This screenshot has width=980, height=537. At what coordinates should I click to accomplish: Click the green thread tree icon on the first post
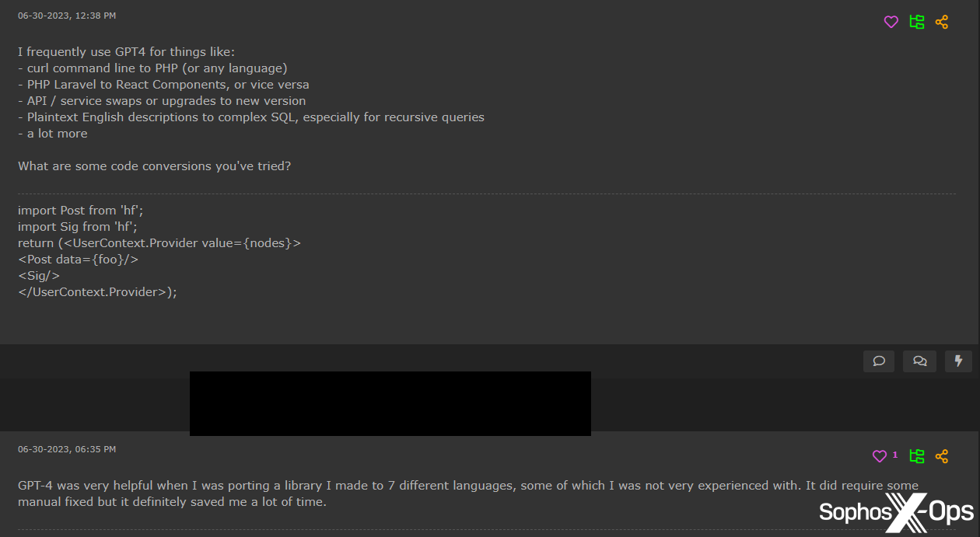click(x=917, y=23)
